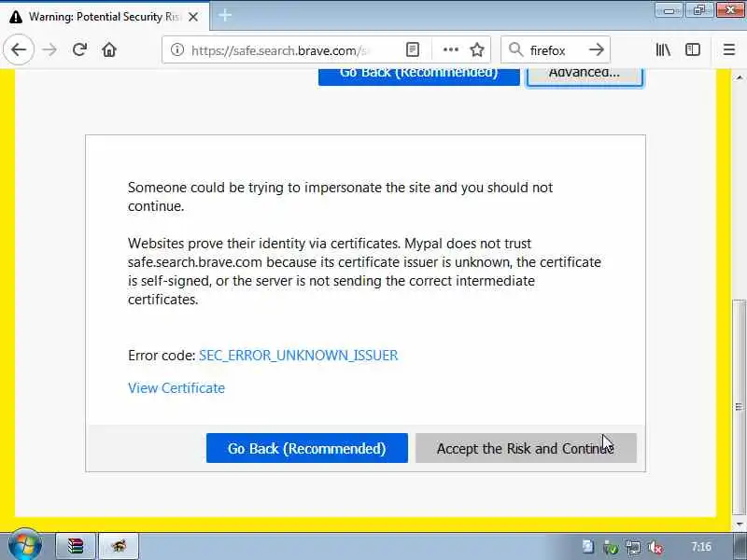Click the Mypal browser taskbar button
This screenshot has height=560, width=747.
(119, 546)
